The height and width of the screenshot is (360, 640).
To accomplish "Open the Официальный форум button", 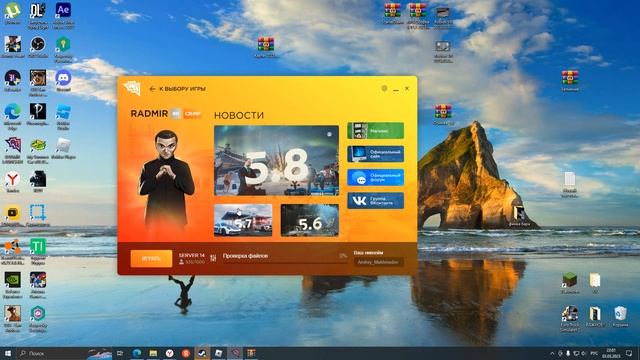I will (376, 178).
